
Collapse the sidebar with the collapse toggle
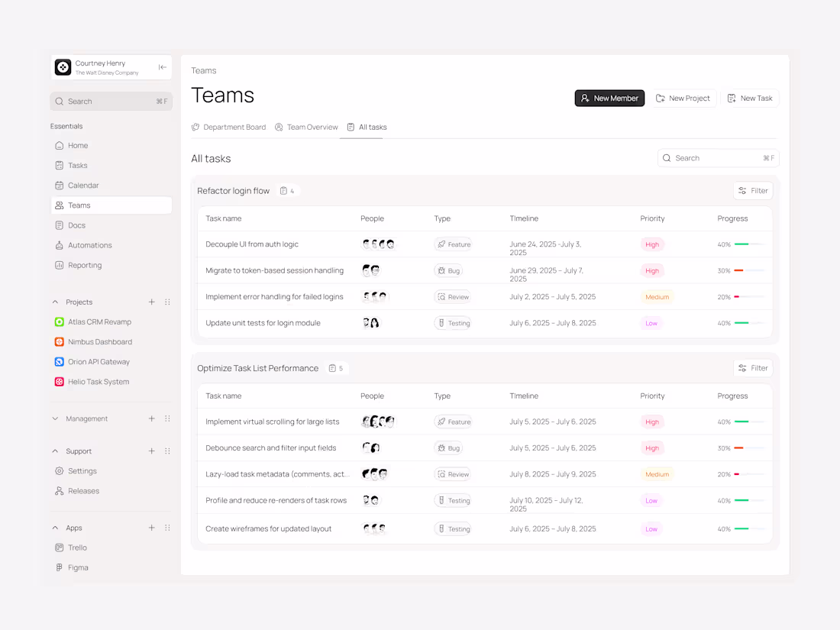tap(162, 67)
